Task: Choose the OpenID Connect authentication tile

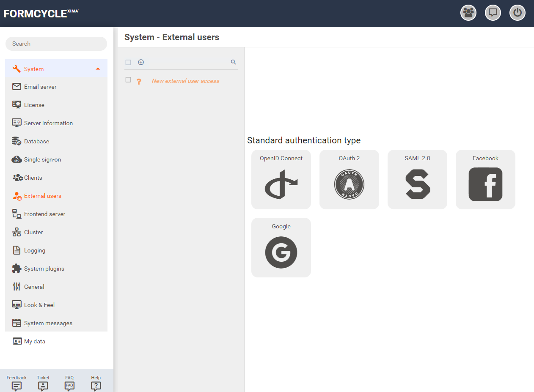Action: pyautogui.click(x=281, y=179)
